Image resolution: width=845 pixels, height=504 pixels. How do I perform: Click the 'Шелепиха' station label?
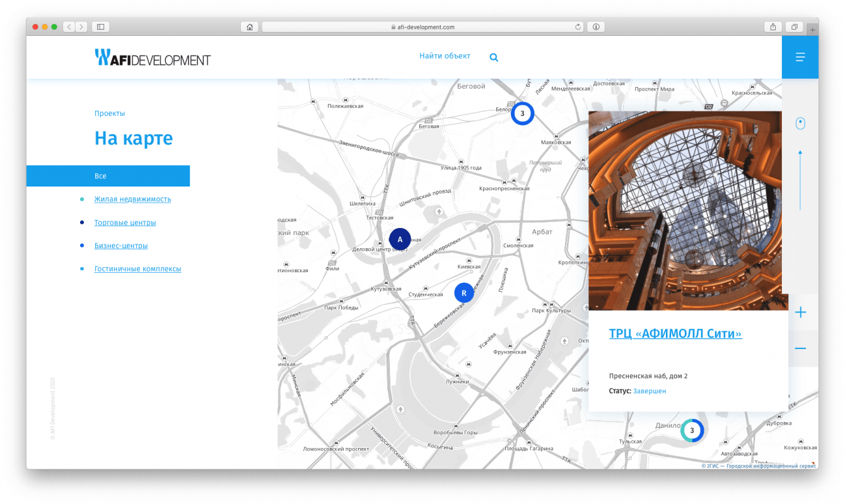(363, 203)
